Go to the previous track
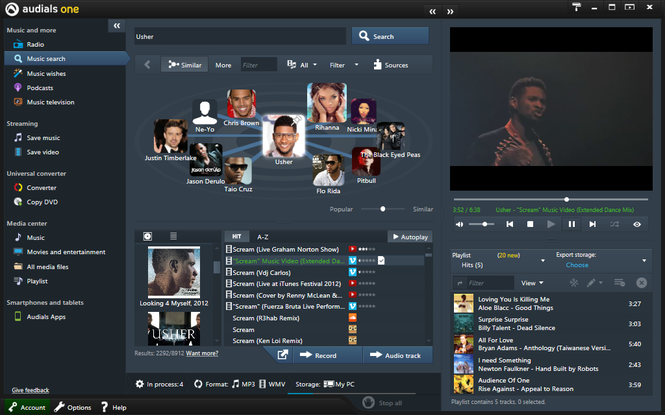 point(510,224)
